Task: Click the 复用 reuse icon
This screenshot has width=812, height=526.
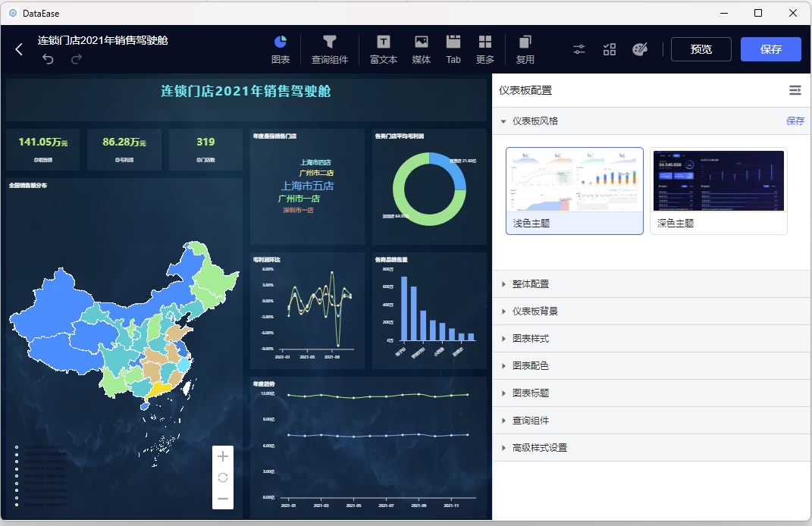Action: tap(525, 49)
